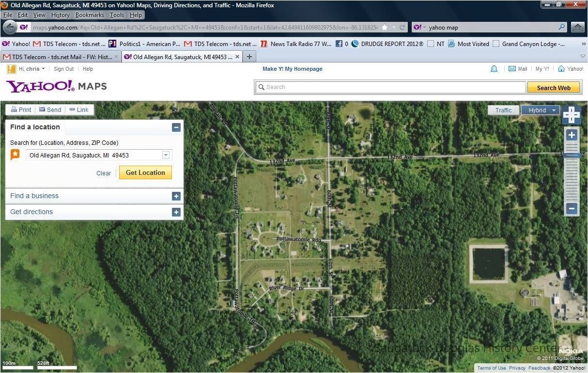Screen dimensions: 588x373
Task: Click the map zoom in plus button
Action: pos(572,135)
